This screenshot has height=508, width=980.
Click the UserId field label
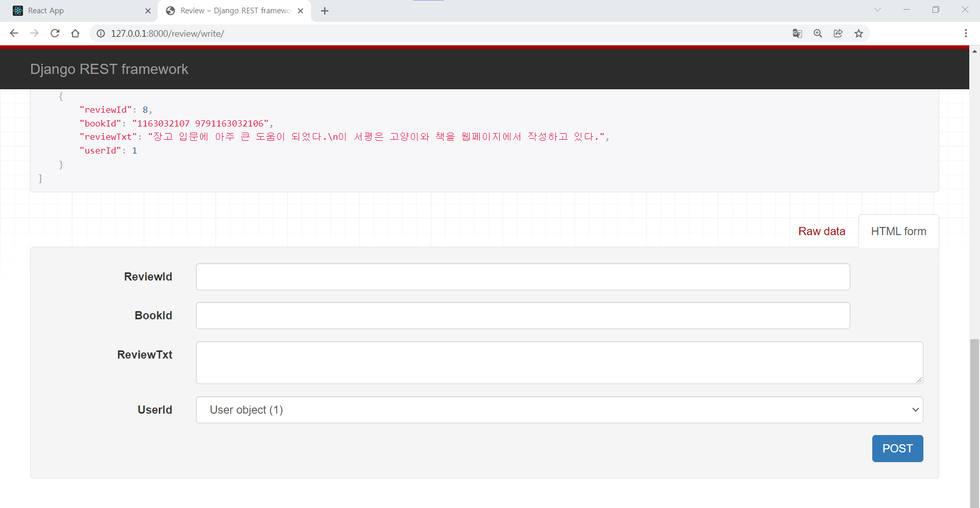(x=155, y=410)
